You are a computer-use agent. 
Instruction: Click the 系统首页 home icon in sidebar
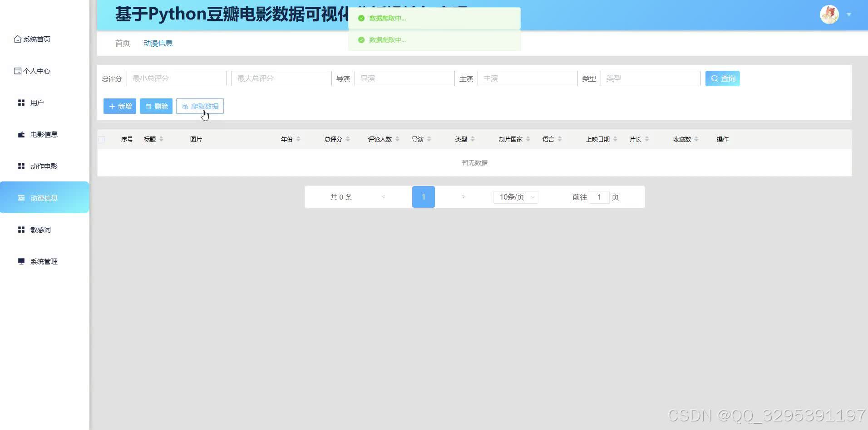[17, 39]
